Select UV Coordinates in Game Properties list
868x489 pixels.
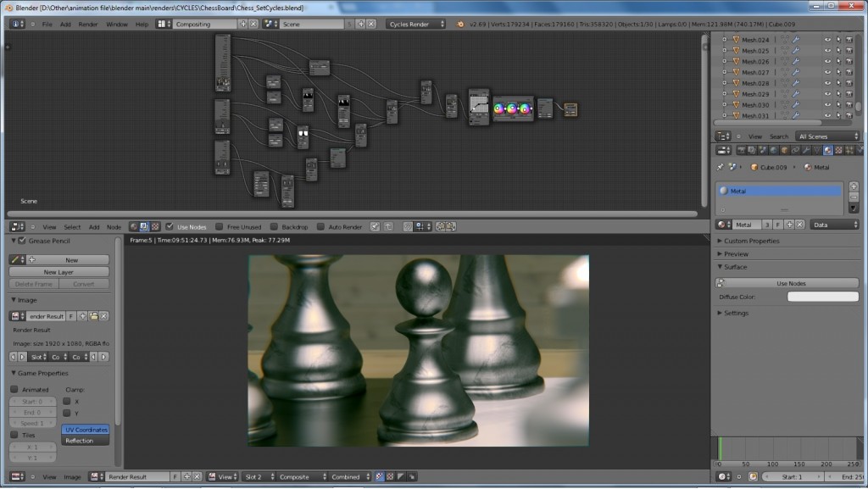[x=85, y=430]
